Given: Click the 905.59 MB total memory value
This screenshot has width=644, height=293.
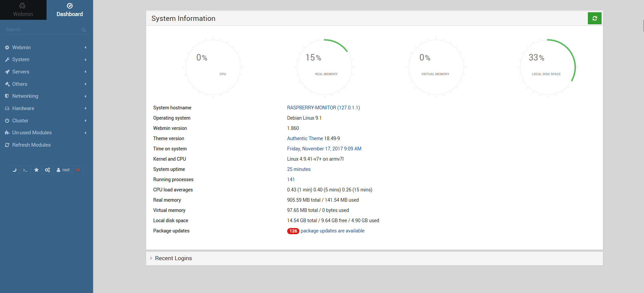Looking at the screenshot, I should click(x=323, y=200).
